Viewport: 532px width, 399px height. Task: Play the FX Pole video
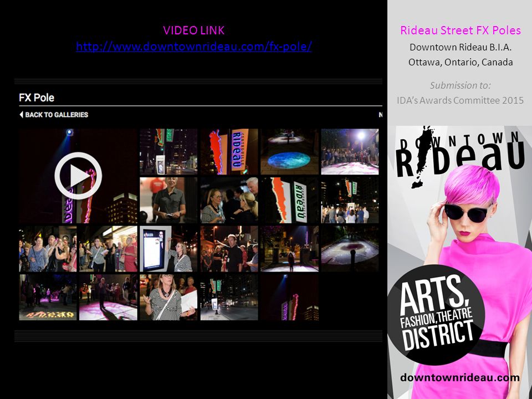pos(78,176)
